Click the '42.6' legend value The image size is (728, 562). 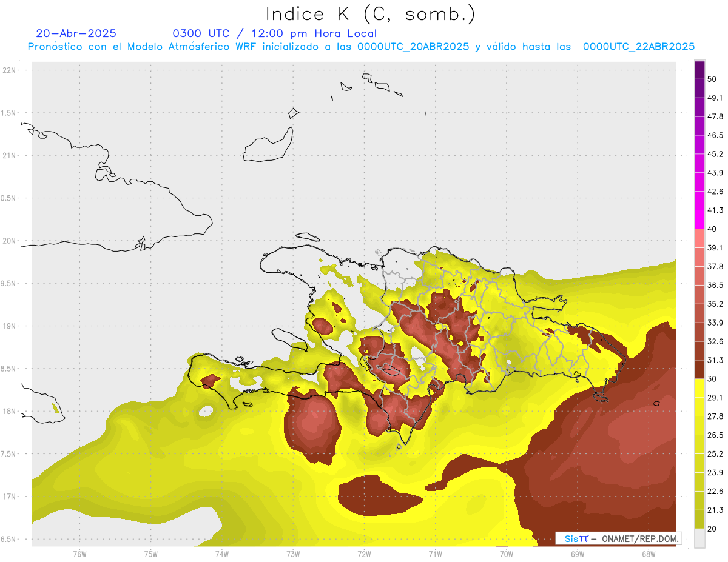(x=715, y=192)
